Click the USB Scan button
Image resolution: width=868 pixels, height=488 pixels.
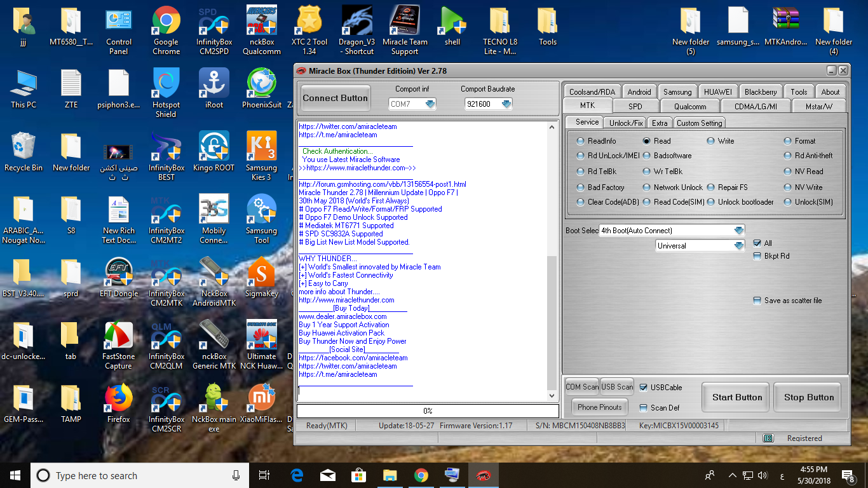pyautogui.click(x=617, y=387)
